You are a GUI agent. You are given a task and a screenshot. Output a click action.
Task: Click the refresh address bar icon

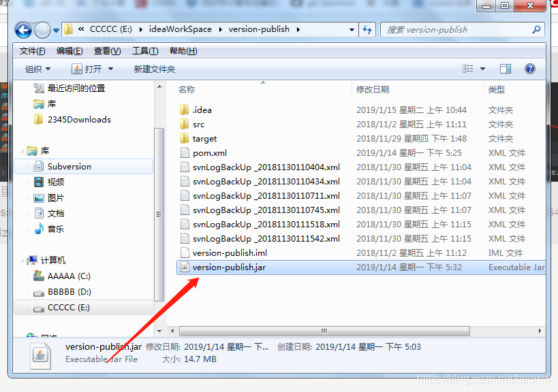(x=367, y=30)
